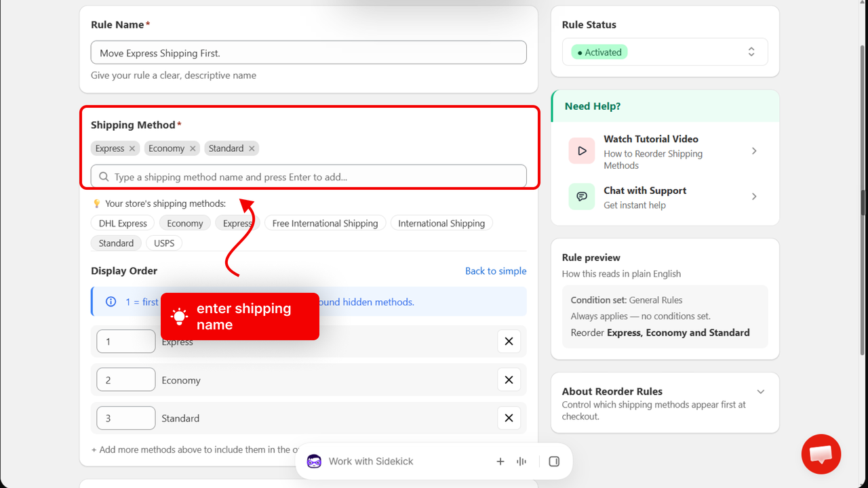Add the USPS shipping method chip
Viewport: 868px width, 488px height.
(164, 243)
